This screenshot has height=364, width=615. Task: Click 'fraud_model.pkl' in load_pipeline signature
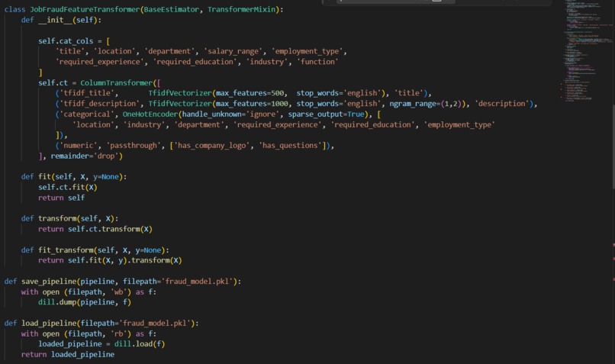point(155,324)
